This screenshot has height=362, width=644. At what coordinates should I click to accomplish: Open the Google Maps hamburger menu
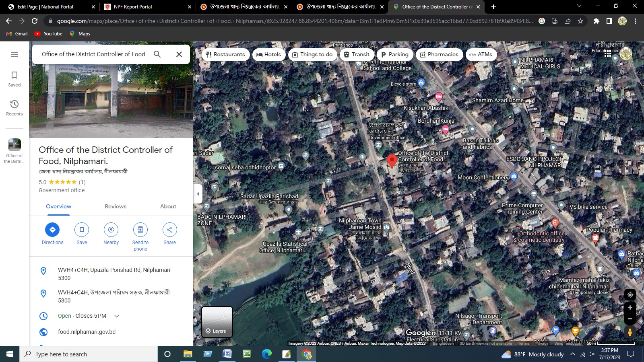click(14, 54)
